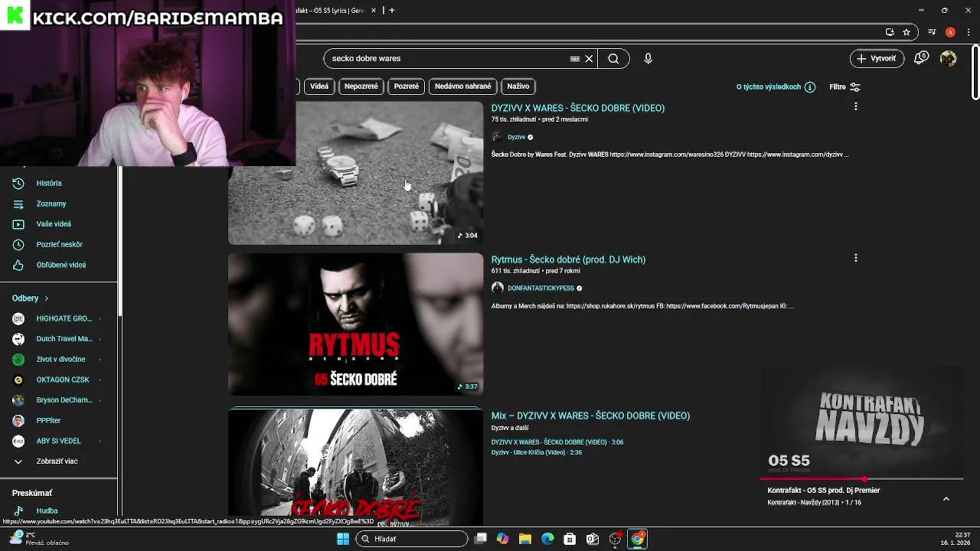Click the install app icon in address bar
The width and height of the screenshot is (980, 551).
(890, 32)
